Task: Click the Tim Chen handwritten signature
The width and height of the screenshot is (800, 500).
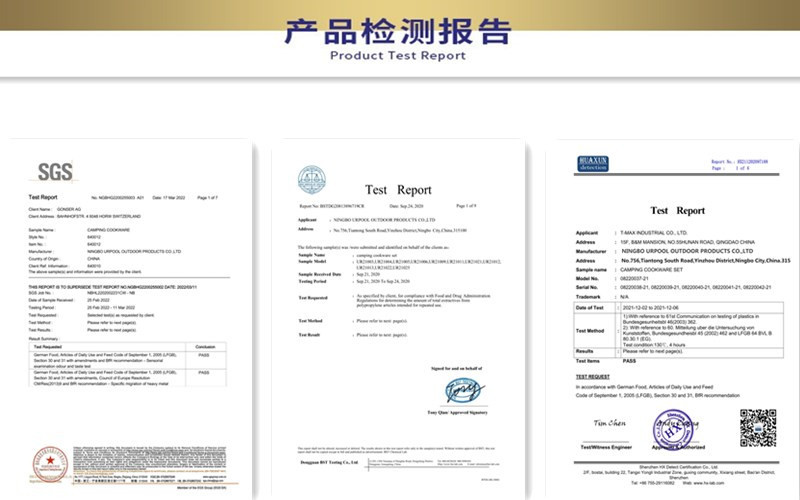Action: 610,423
